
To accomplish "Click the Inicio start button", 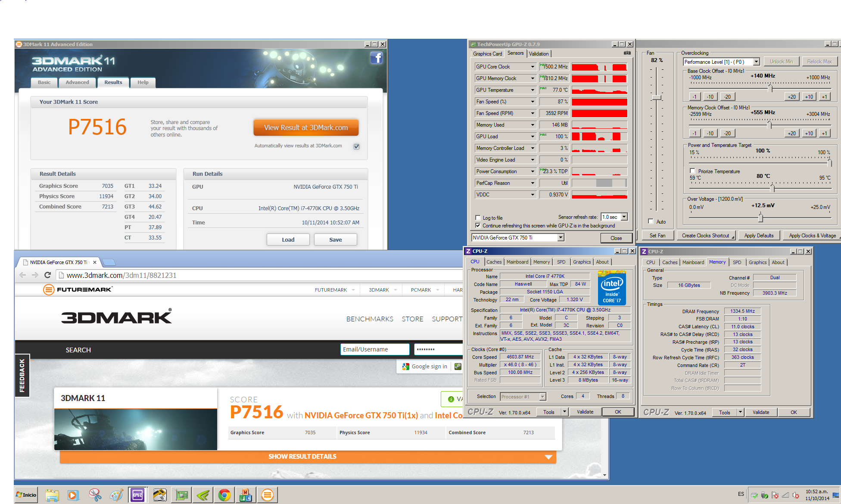I will (x=26, y=495).
